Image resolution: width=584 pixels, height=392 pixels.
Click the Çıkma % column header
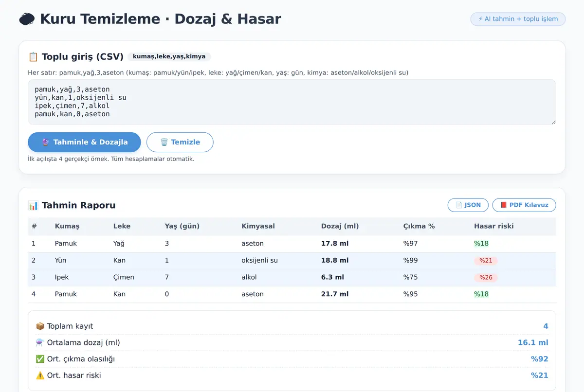pos(419,226)
